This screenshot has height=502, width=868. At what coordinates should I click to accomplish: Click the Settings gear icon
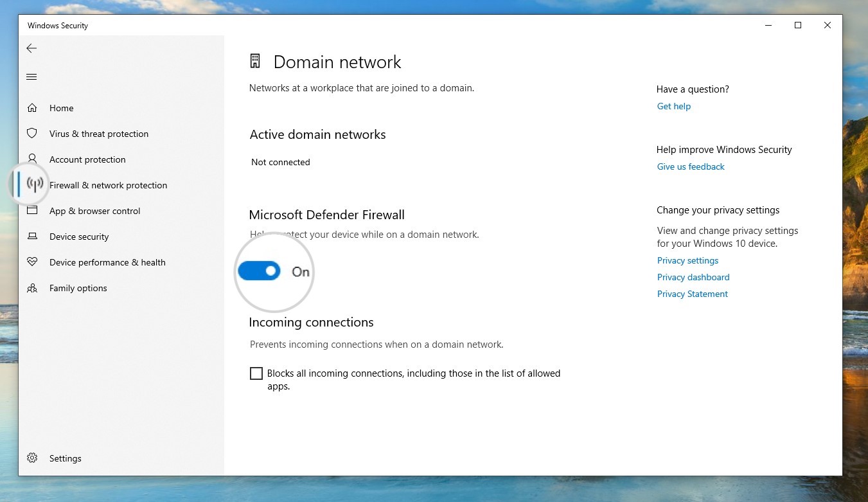32,458
